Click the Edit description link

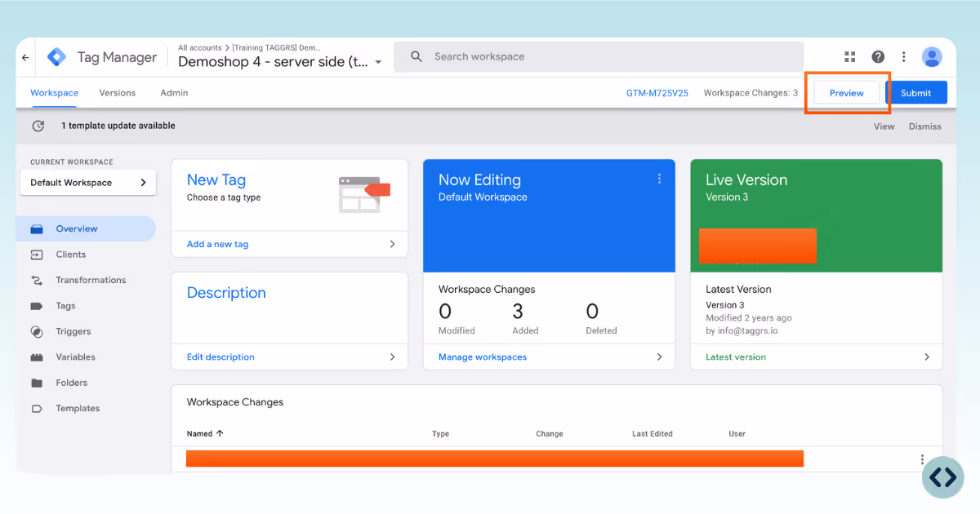(220, 357)
